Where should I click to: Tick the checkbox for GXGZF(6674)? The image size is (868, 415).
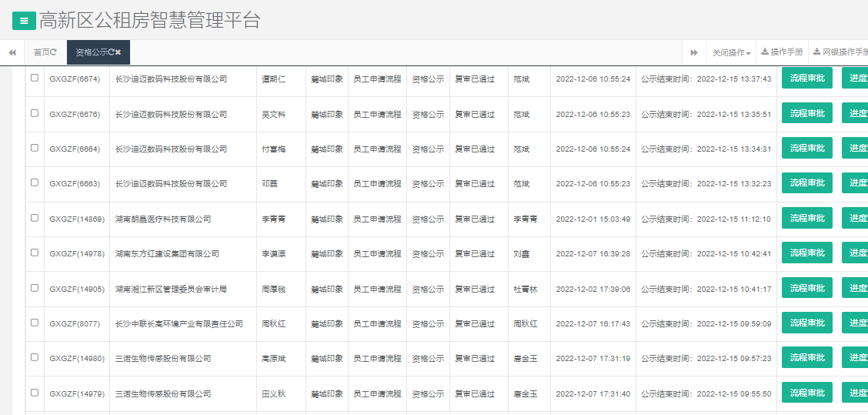(35, 78)
